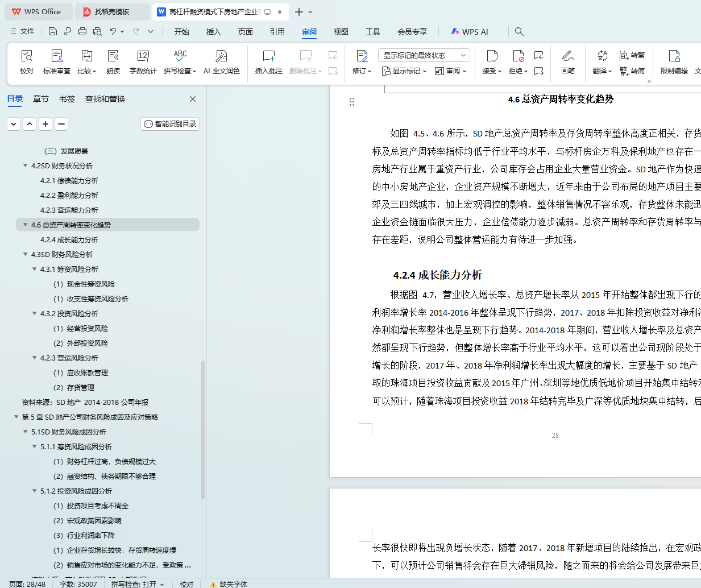Go to 4.2.4 成长能力分析 in outline
Screen dimensions: 701x588
(69, 239)
